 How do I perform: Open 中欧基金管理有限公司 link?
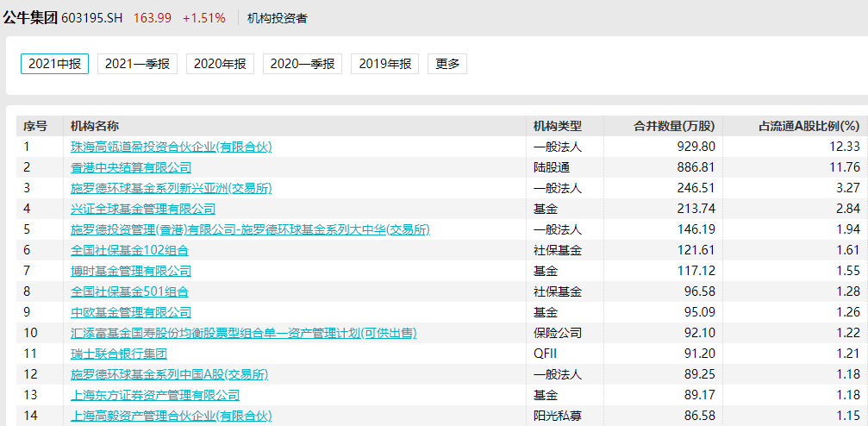(131, 312)
